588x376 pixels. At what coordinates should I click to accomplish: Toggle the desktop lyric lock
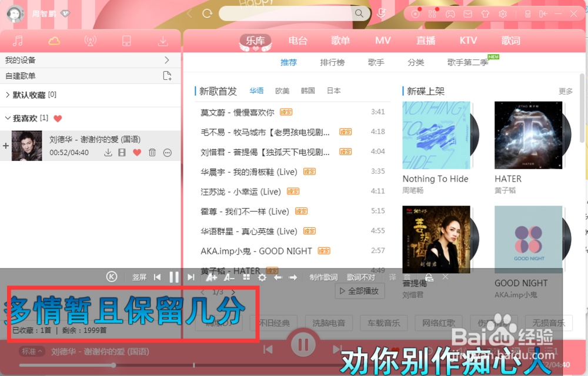(x=429, y=277)
